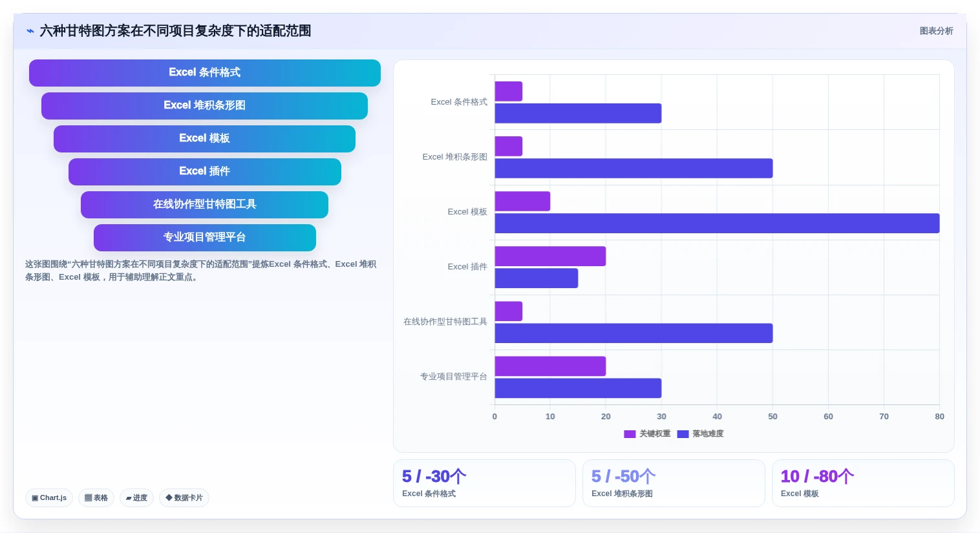The image size is (980, 533).
Task: Click the 专业项目管理平台 axis label
Action: (454, 377)
